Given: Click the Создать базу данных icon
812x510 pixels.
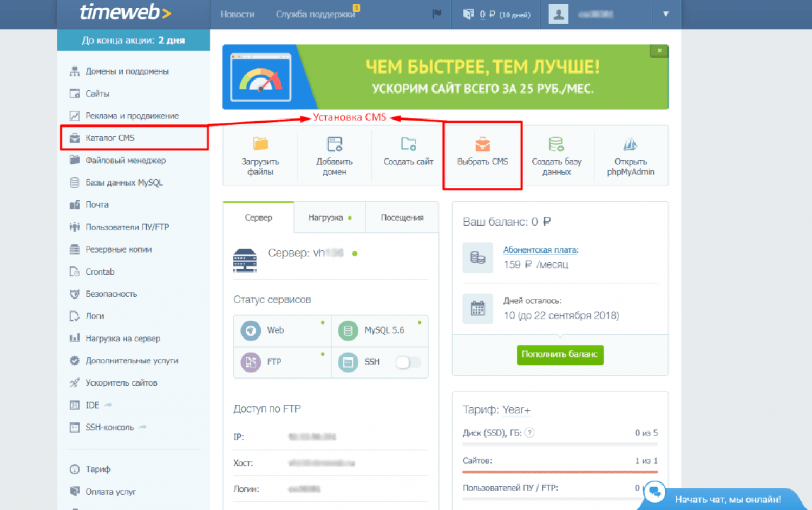Looking at the screenshot, I should click(556, 144).
